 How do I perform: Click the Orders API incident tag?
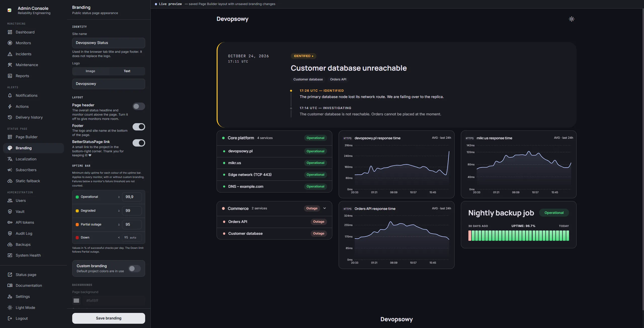point(338,79)
